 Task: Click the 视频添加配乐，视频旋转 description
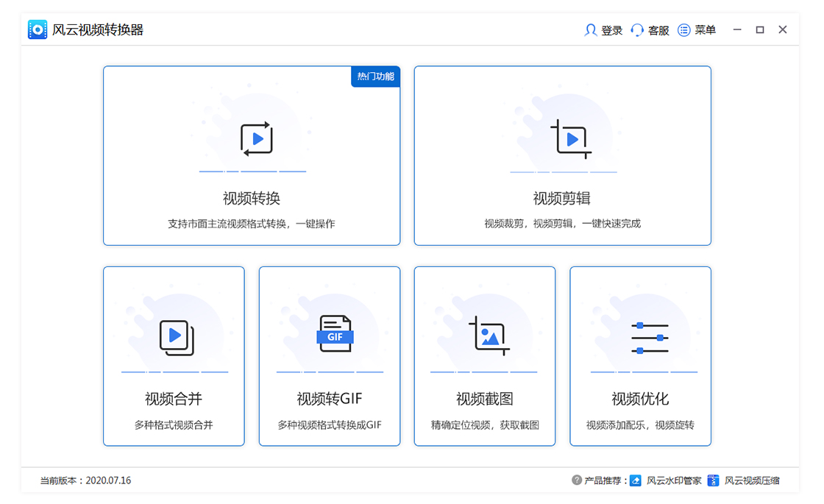point(640,425)
